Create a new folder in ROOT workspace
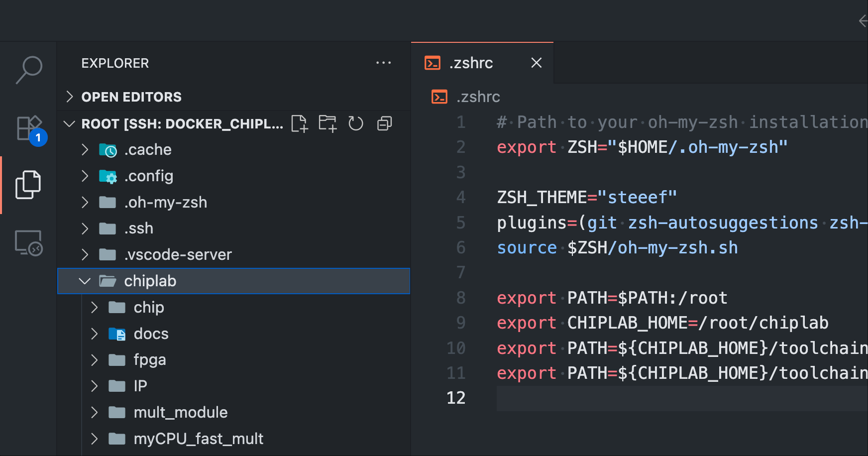The width and height of the screenshot is (868, 456). click(x=327, y=123)
